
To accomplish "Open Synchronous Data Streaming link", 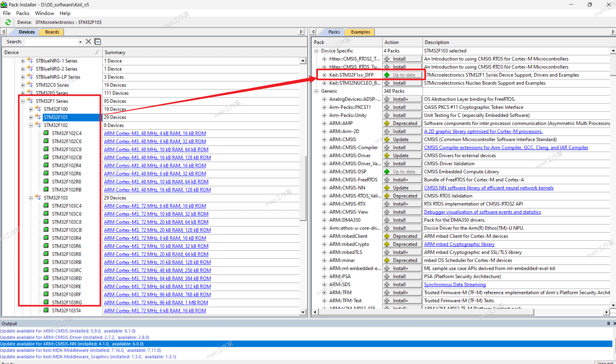I will (455, 284).
